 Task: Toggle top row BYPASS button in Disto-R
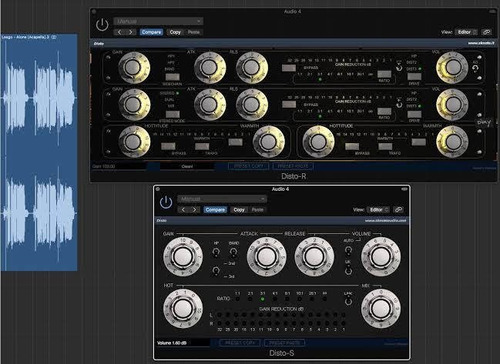point(289,68)
